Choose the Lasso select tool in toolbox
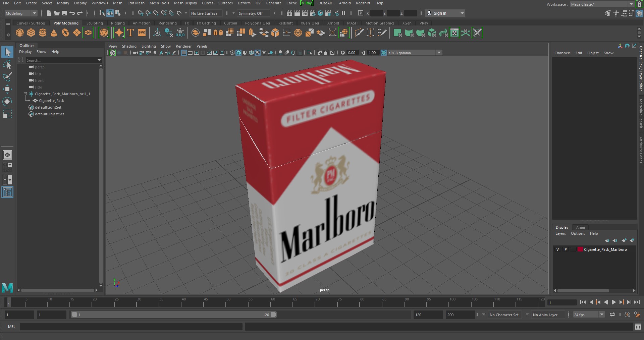Viewport: 644px width, 340px height. pyautogui.click(x=7, y=64)
